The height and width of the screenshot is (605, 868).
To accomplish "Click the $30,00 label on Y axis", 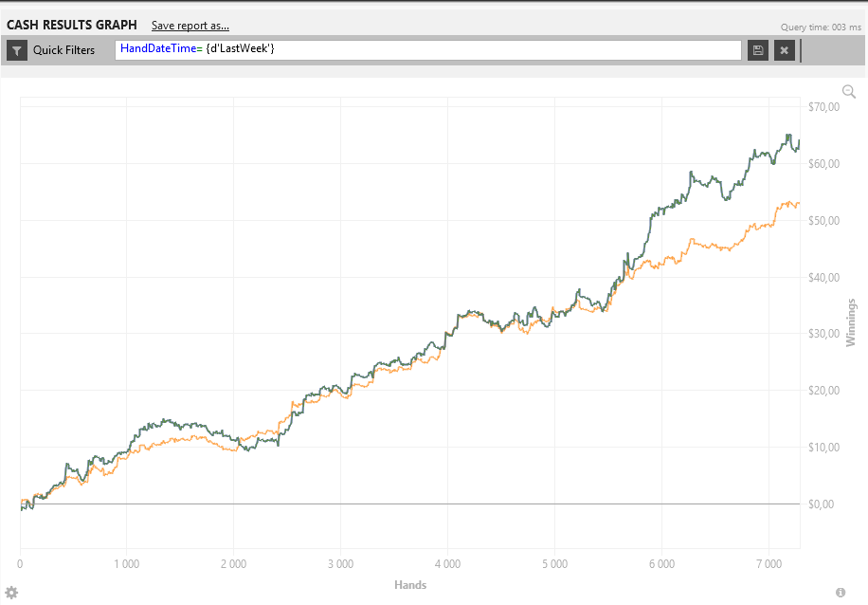I will pos(822,334).
